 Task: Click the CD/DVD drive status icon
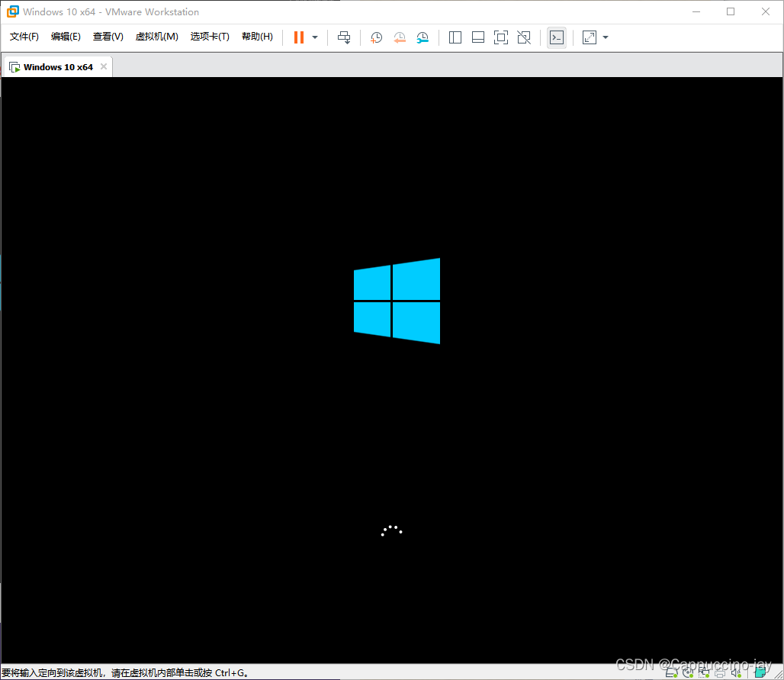tap(688, 673)
